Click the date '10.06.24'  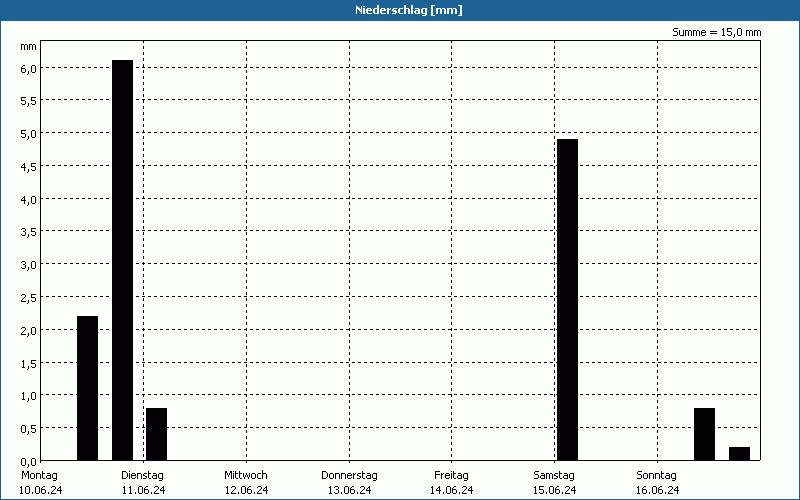click(41, 490)
